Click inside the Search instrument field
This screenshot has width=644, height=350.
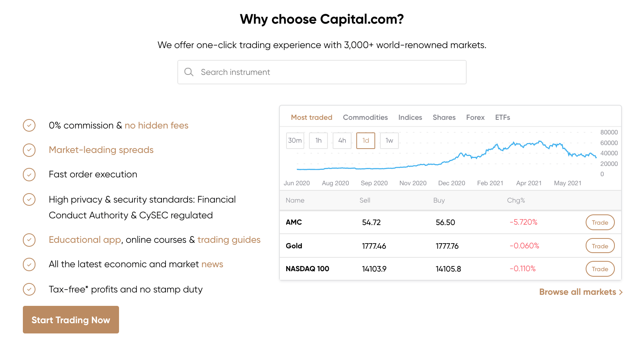(x=322, y=72)
